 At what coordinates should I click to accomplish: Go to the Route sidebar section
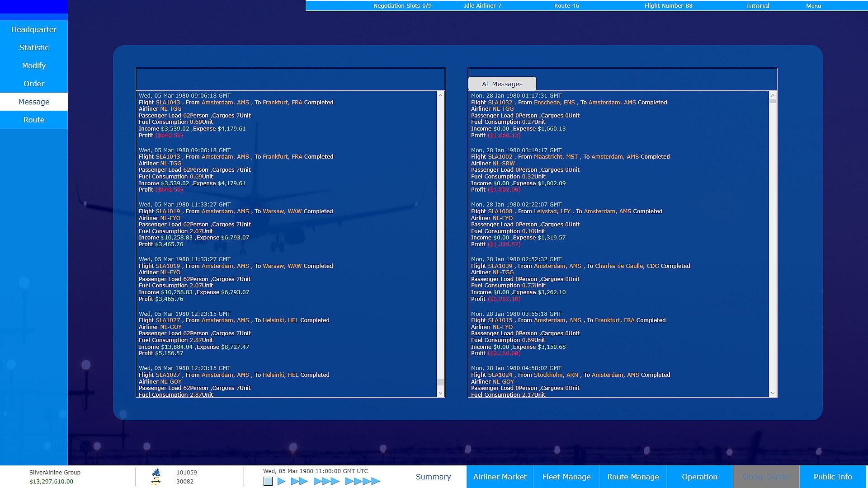[x=34, y=120]
